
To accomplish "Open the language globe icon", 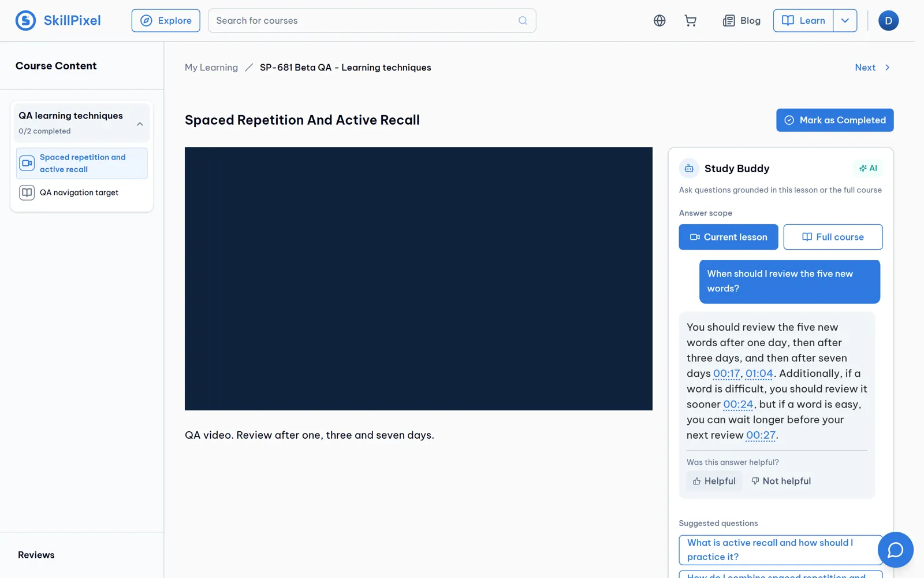I will (660, 21).
